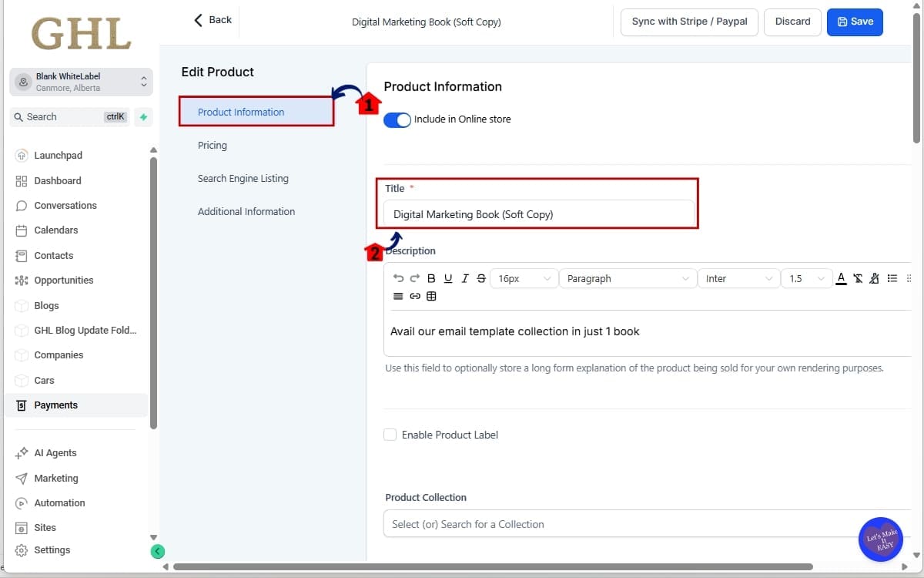
Task: Apply strikethrough formatting in the description
Action: (480, 278)
